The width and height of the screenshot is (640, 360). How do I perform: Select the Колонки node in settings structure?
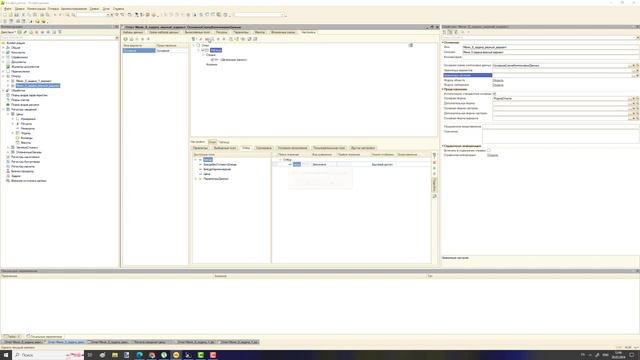point(211,64)
